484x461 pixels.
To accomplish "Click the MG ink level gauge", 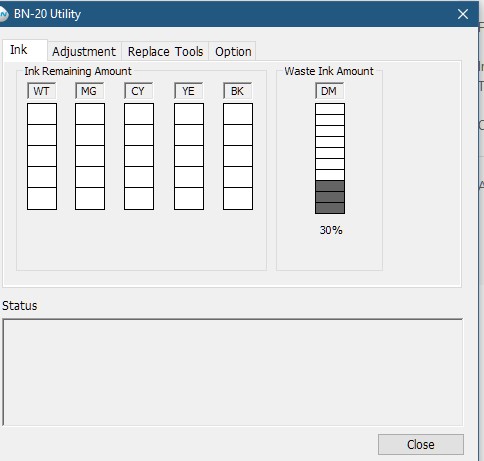I will [x=90, y=156].
